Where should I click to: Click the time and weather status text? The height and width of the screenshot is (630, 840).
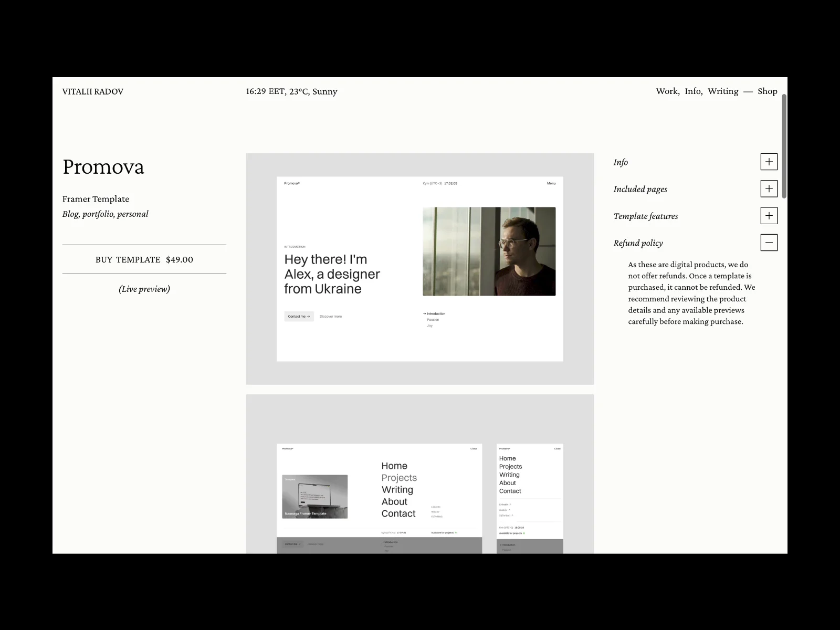click(x=291, y=91)
